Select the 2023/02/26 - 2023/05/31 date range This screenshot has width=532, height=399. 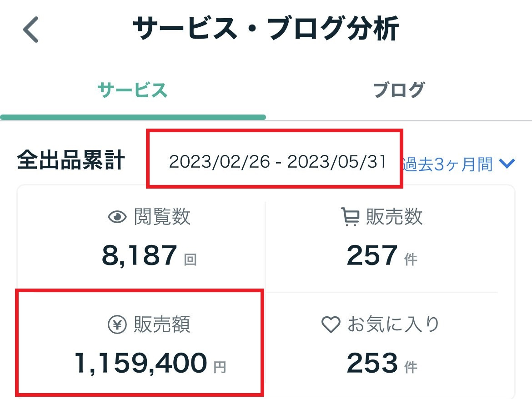(277, 162)
